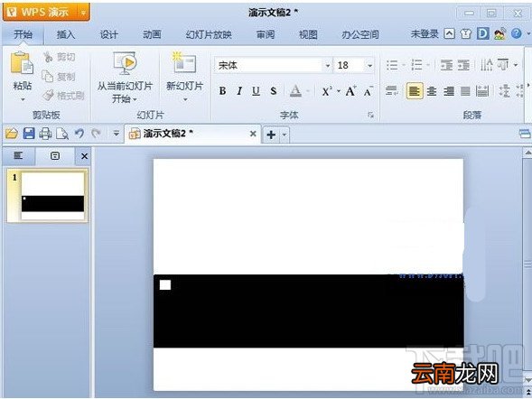Click the Paste clipboard icon
The width and height of the screenshot is (532, 399).
[22, 63]
